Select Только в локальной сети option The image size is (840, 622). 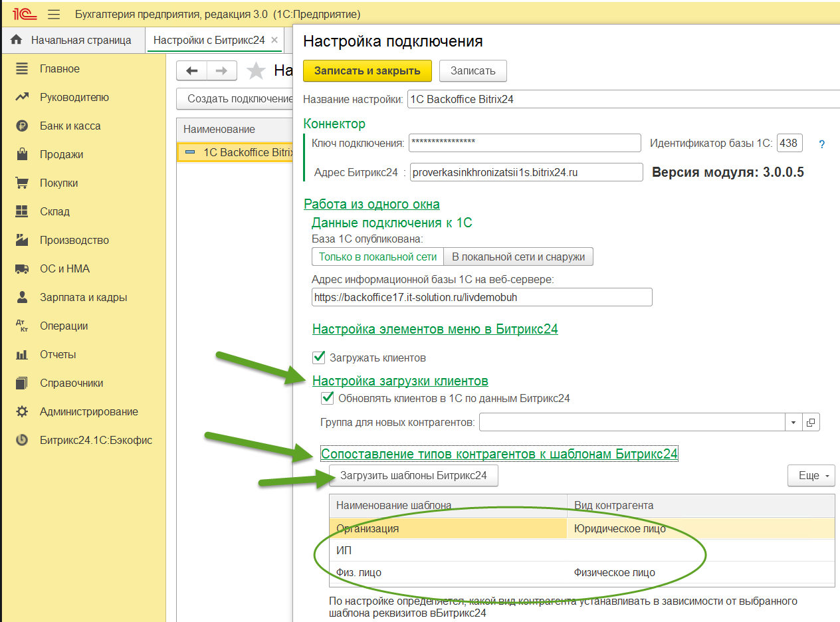pos(377,257)
